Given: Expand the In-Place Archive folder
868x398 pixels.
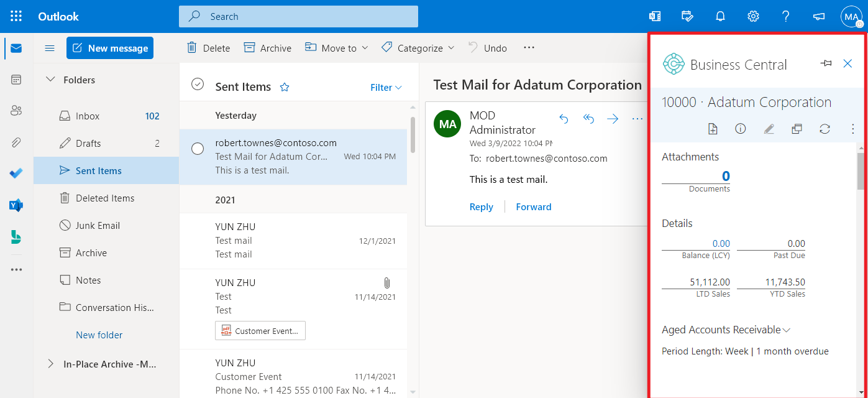Looking at the screenshot, I should 50,364.
